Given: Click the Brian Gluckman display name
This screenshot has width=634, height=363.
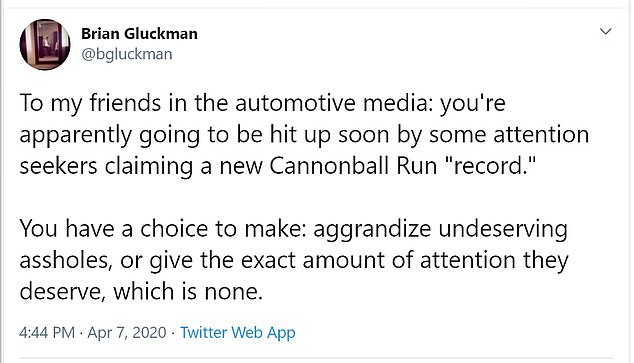Looking at the screenshot, I should pyautogui.click(x=139, y=34).
